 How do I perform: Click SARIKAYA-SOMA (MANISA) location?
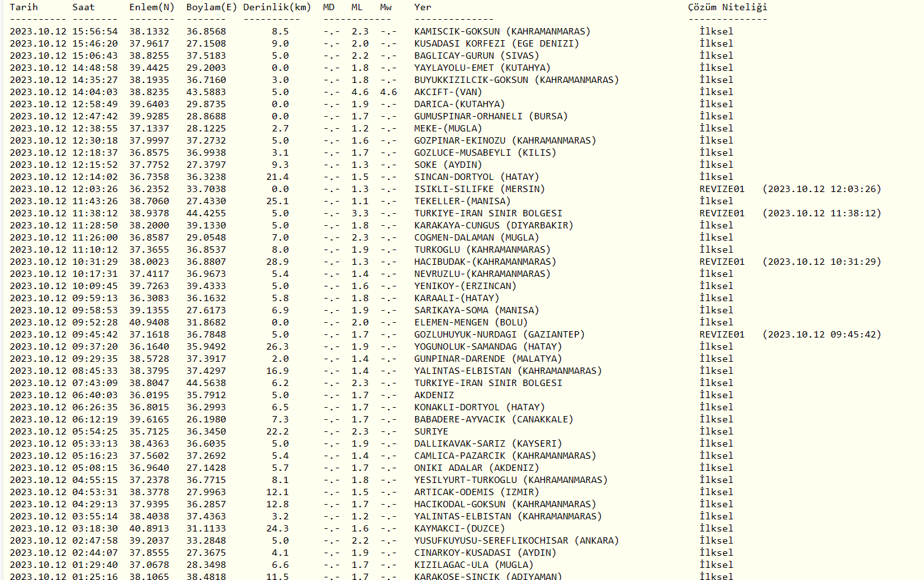click(x=477, y=310)
